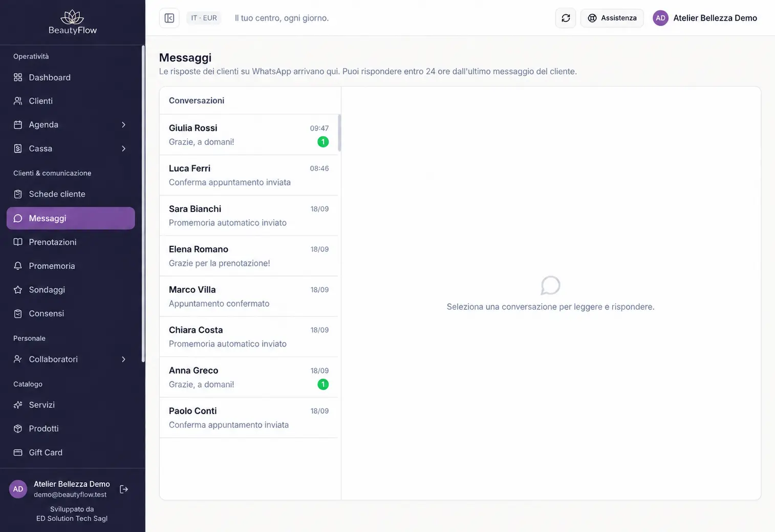Expand the Cassa submenu chevron

(123, 148)
